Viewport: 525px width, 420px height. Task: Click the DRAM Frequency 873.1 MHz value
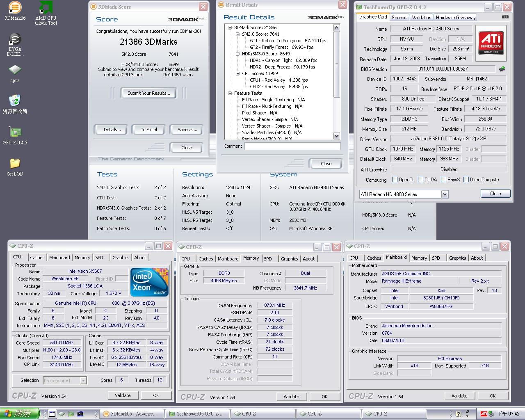point(275,306)
